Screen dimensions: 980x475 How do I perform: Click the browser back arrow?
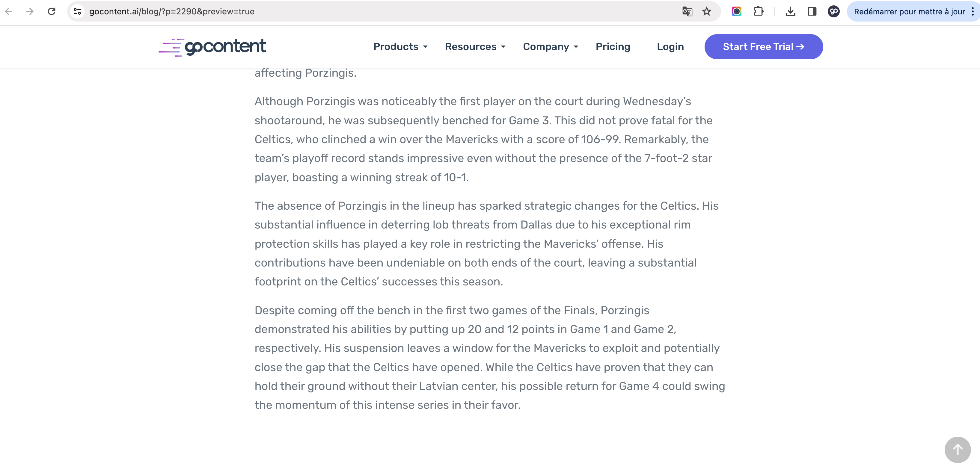(x=9, y=11)
